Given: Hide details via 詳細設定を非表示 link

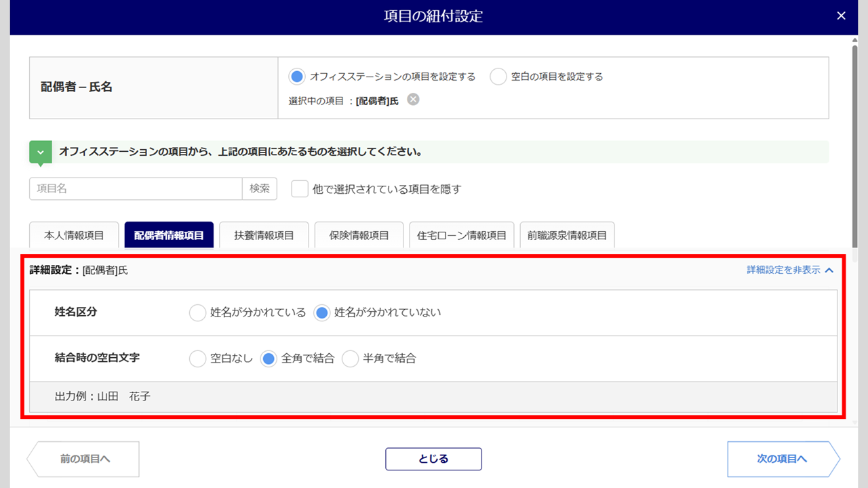Looking at the screenshot, I should coord(790,270).
